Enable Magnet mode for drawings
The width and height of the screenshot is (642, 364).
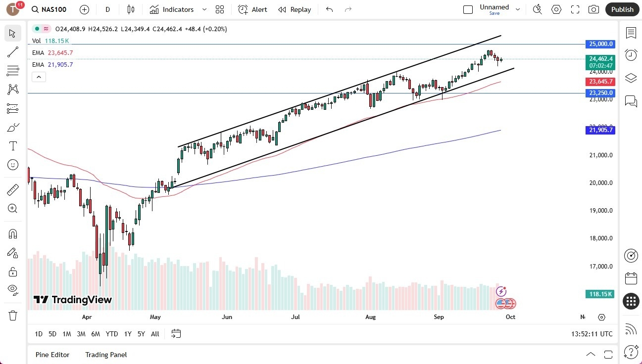[12, 233]
